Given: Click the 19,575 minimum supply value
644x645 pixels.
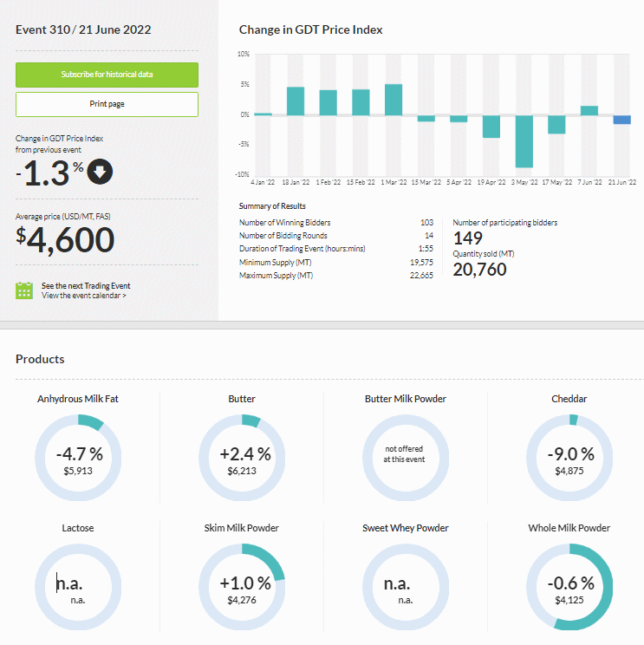Looking at the screenshot, I should [x=421, y=263].
